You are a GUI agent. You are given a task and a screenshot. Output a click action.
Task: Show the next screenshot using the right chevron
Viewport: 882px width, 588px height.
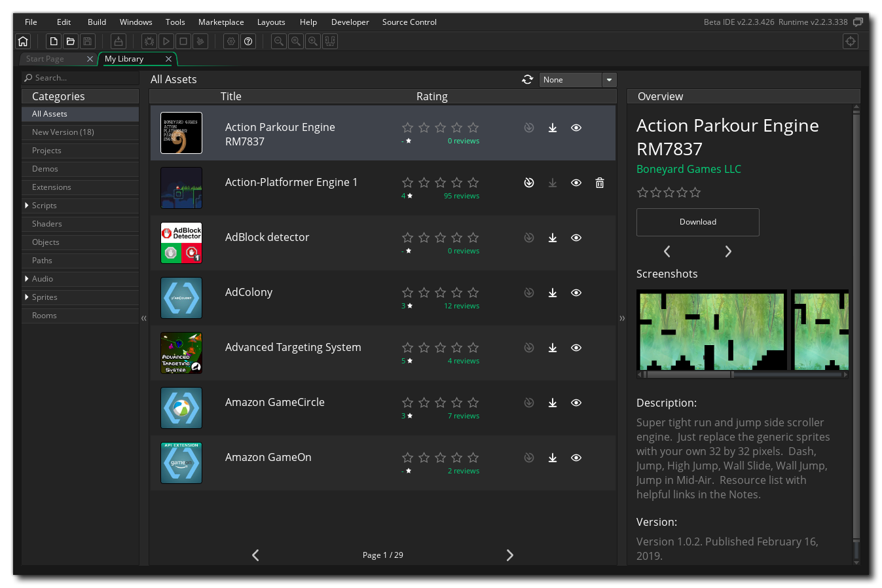point(728,251)
